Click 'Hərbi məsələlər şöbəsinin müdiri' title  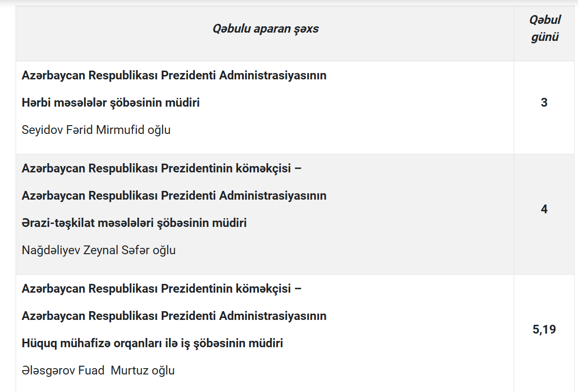click(111, 103)
